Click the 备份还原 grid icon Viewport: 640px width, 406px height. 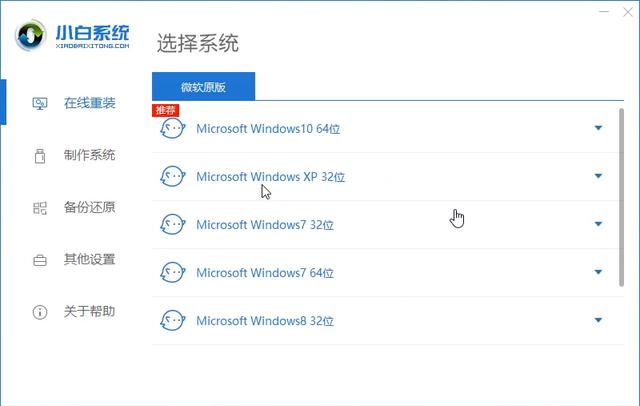pos(40,208)
